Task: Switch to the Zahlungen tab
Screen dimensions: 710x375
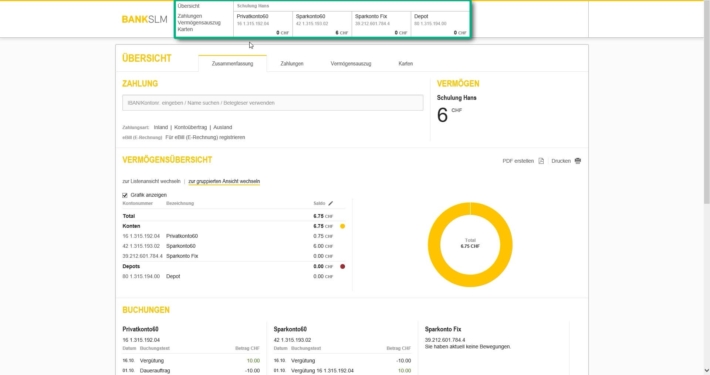Action: [x=292, y=63]
